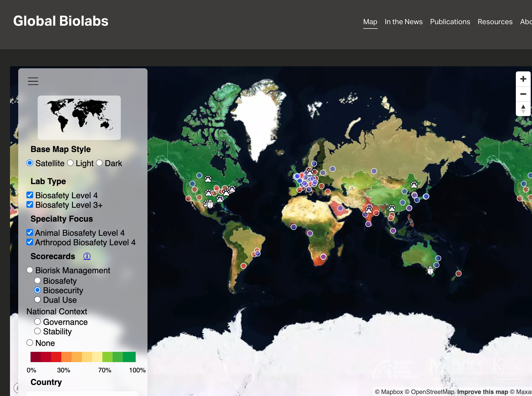Select the Dark base map style

pos(99,163)
